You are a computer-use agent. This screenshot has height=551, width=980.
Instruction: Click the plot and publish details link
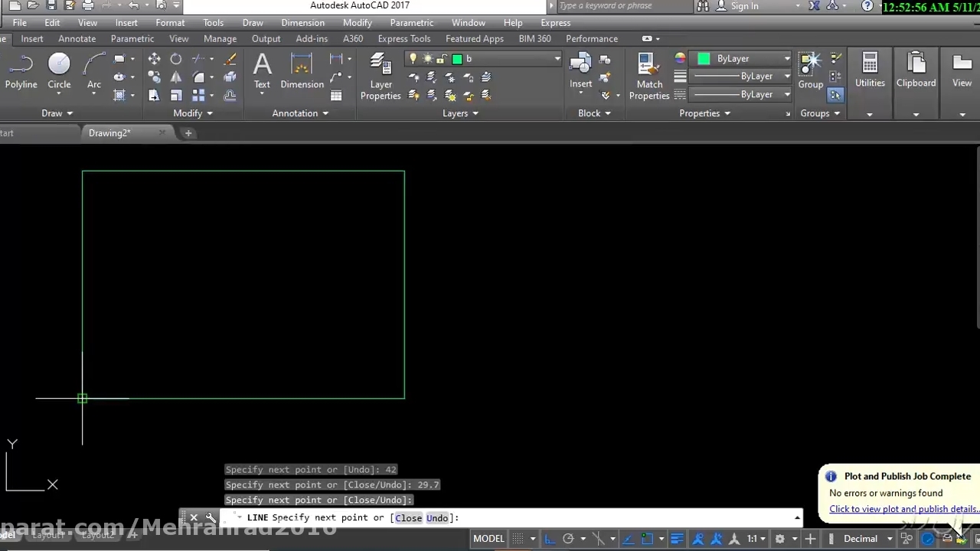[x=903, y=509]
